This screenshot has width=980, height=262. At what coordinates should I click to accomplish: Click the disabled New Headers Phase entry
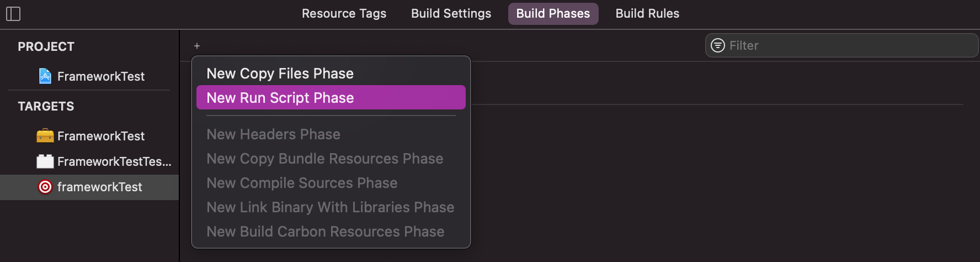273,134
